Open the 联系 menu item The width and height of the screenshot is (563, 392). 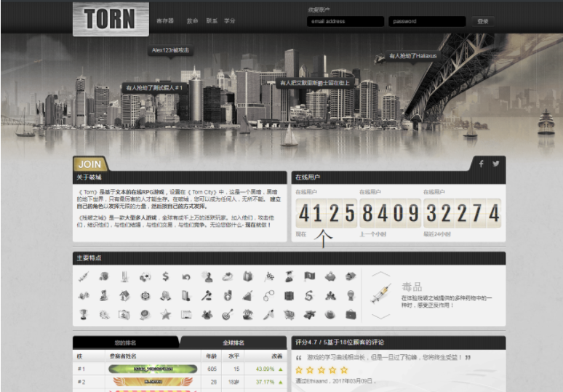[x=212, y=21]
